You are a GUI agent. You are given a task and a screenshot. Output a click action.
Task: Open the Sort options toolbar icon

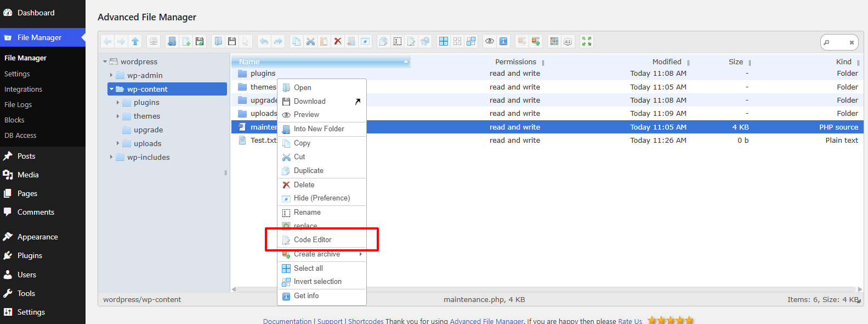tap(568, 41)
